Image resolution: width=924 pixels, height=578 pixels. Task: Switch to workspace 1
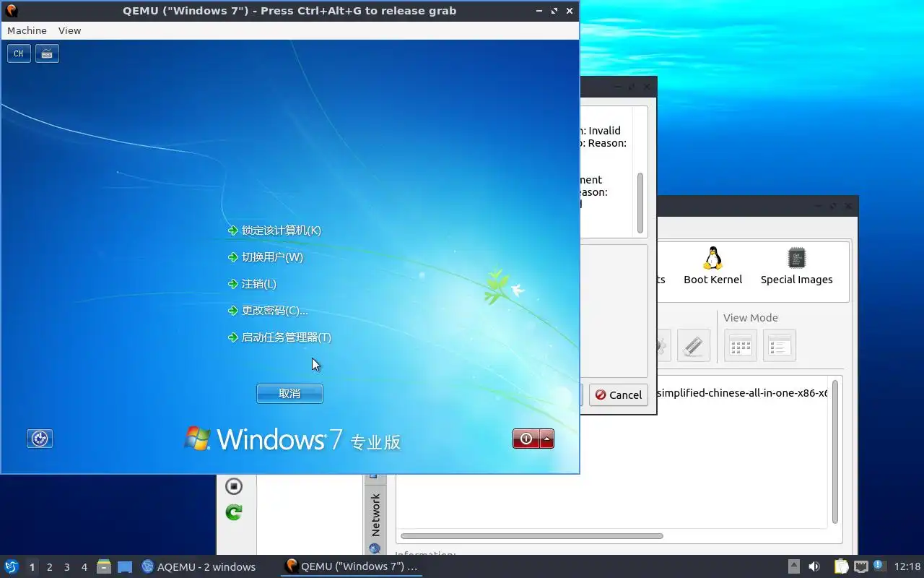(32, 567)
